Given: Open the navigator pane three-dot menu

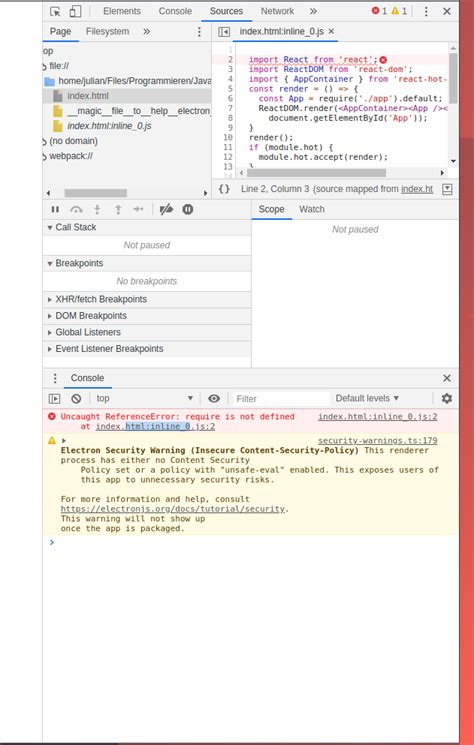Looking at the screenshot, I should 199,32.
